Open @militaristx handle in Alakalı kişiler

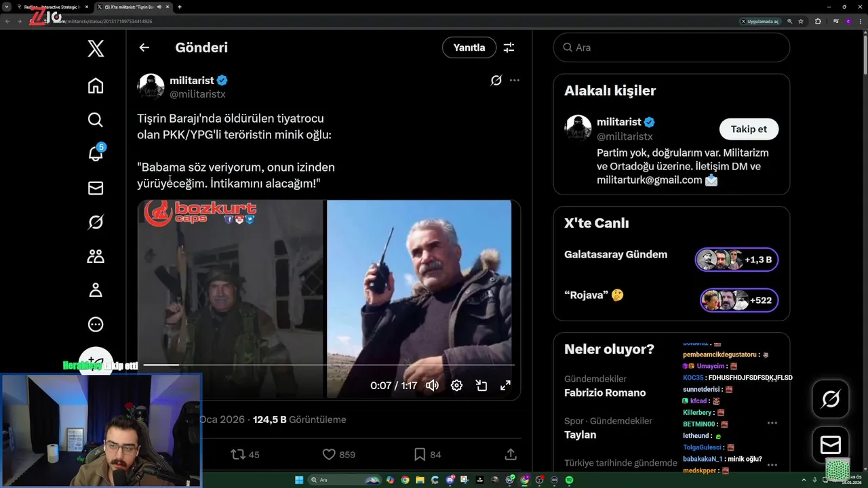point(625,137)
